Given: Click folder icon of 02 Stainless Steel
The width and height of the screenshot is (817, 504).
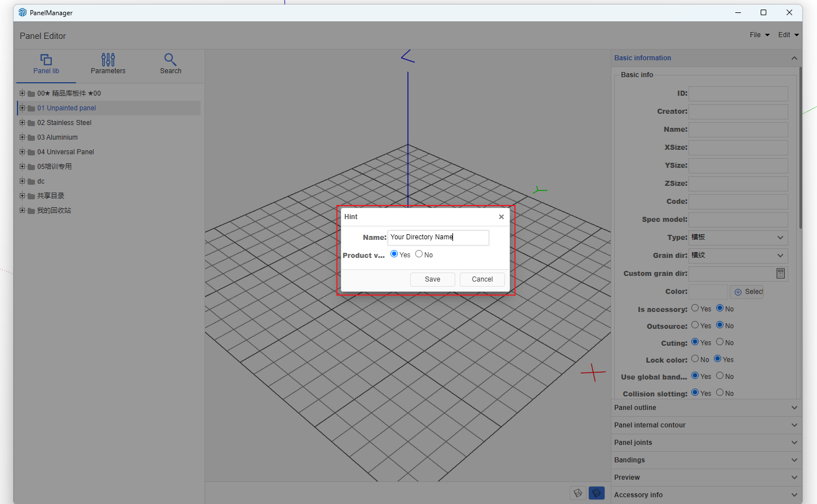Looking at the screenshot, I should point(32,123).
